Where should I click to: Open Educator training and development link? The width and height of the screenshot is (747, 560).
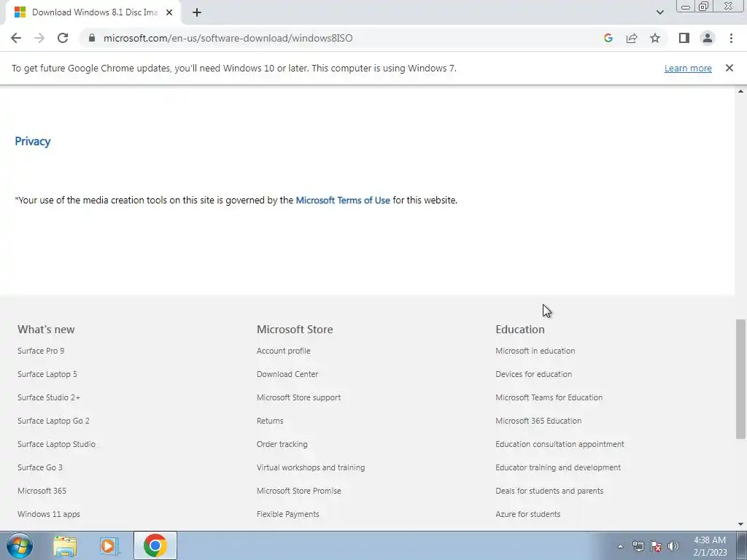click(x=558, y=467)
